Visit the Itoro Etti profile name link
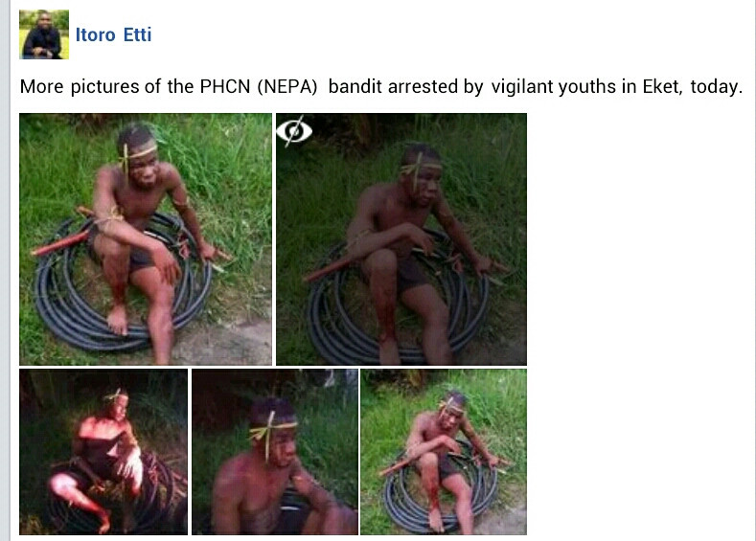 point(113,34)
